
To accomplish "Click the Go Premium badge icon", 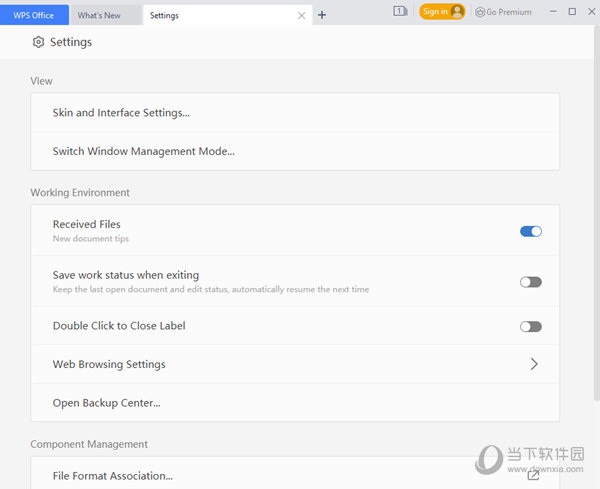I will (480, 12).
